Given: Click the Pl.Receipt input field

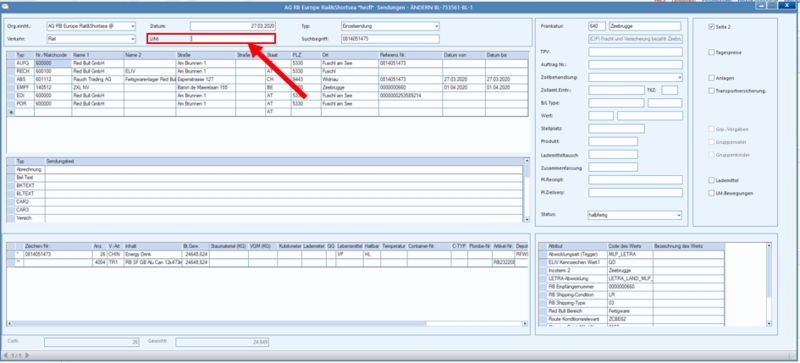Looking at the screenshot, I should coord(635,179).
